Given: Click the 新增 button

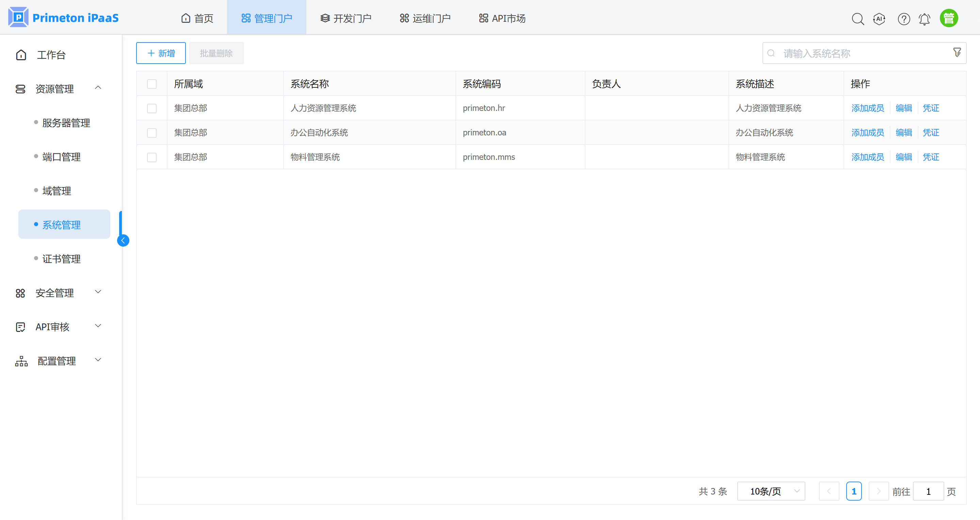Looking at the screenshot, I should click(161, 53).
